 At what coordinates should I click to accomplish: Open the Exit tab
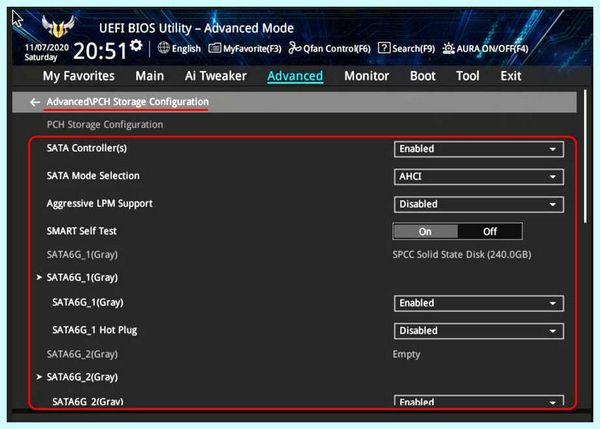(x=511, y=76)
